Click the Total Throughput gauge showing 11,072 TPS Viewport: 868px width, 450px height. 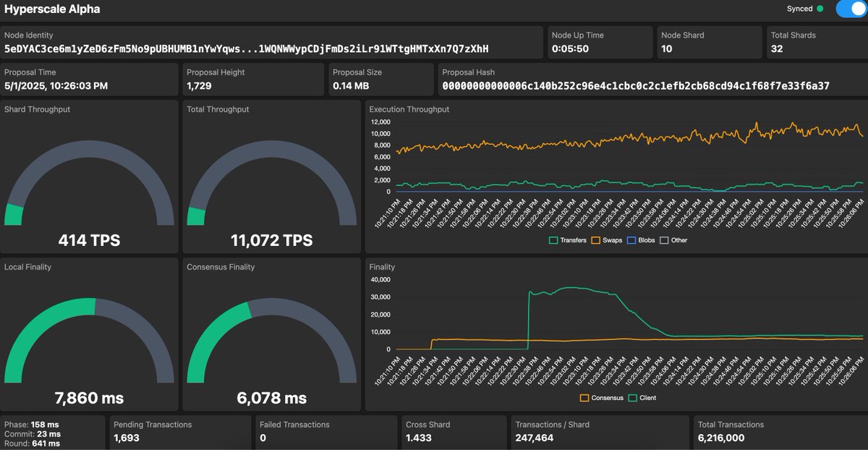tap(271, 182)
